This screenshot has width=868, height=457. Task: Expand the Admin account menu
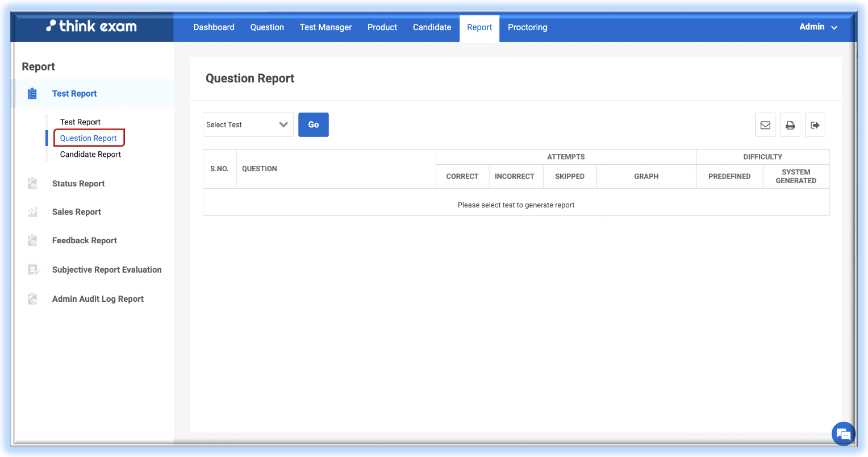818,27
